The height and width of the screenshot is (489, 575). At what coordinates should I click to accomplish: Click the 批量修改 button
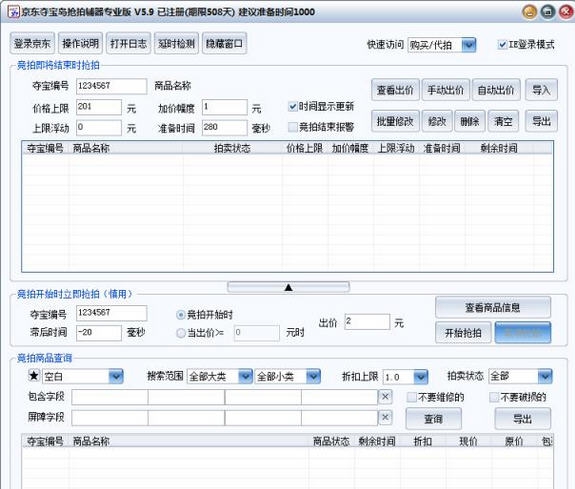395,121
